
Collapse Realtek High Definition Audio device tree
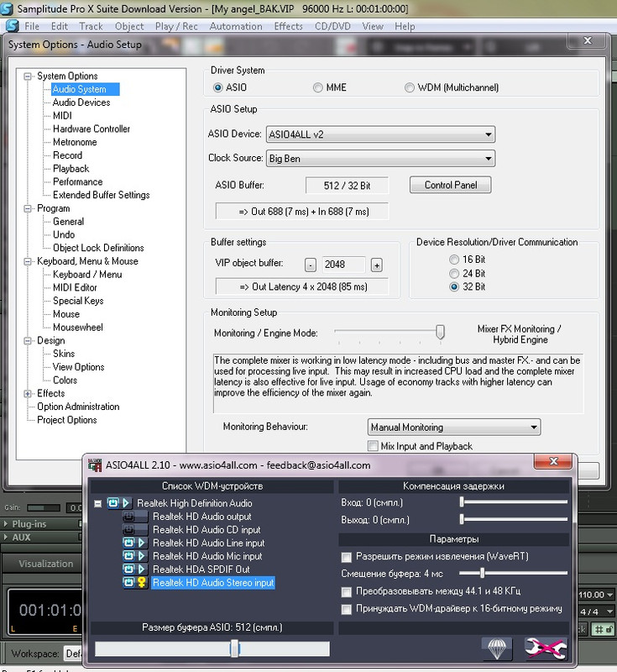point(98,503)
